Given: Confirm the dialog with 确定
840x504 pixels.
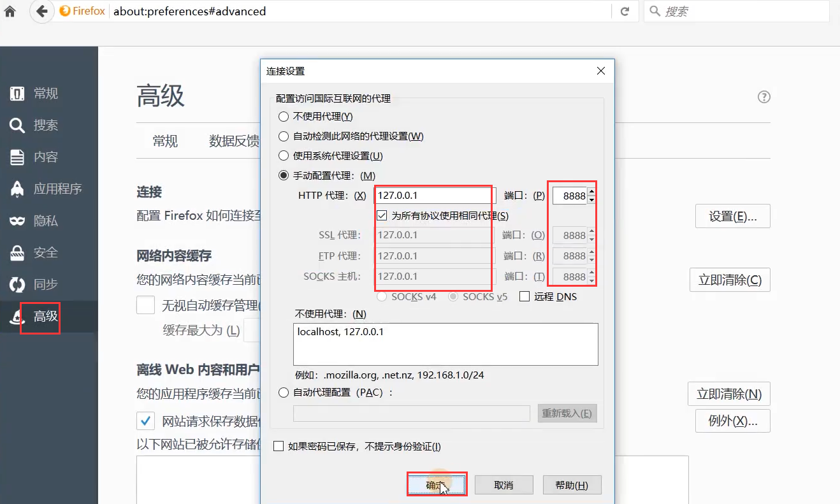Looking at the screenshot, I should (437, 485).
